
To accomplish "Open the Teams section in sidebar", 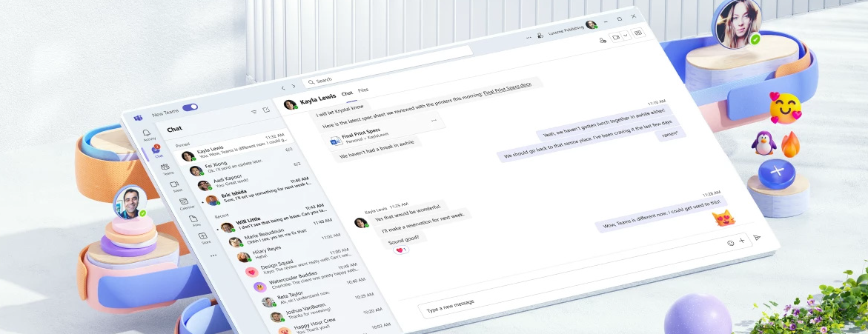I will 165,169.
